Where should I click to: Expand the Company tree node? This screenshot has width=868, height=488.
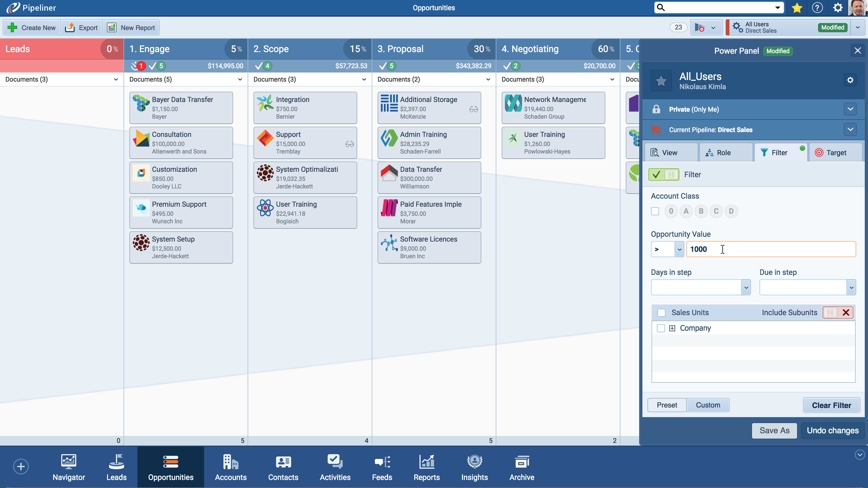pyautogui.click(x=672, y=328)
